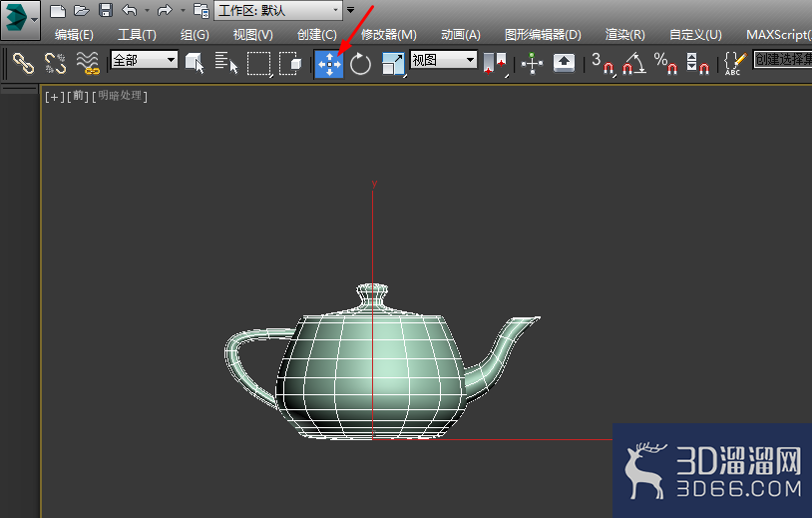The image size is (812, 518).
Task: Toggle window/crossing selection mode
Action: point(290,64)
